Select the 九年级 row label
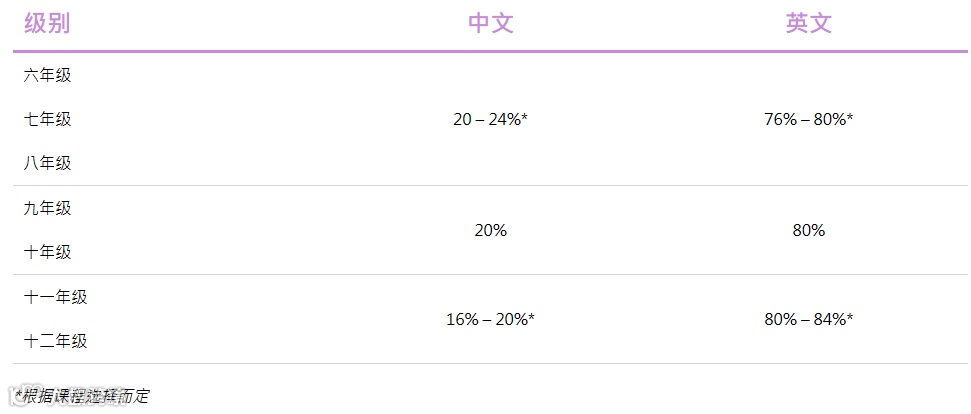This screenshot has height=414, width=971. 48,208
